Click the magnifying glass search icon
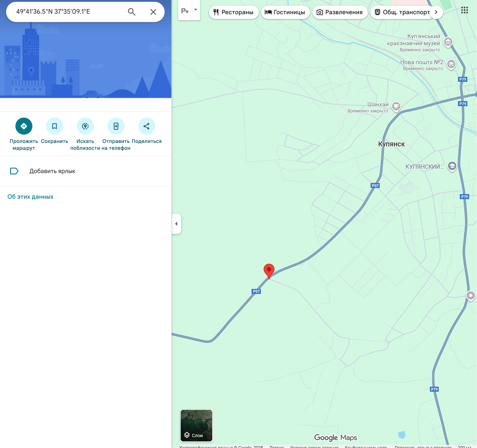477x448 pixels. click(x=131, y=12)
